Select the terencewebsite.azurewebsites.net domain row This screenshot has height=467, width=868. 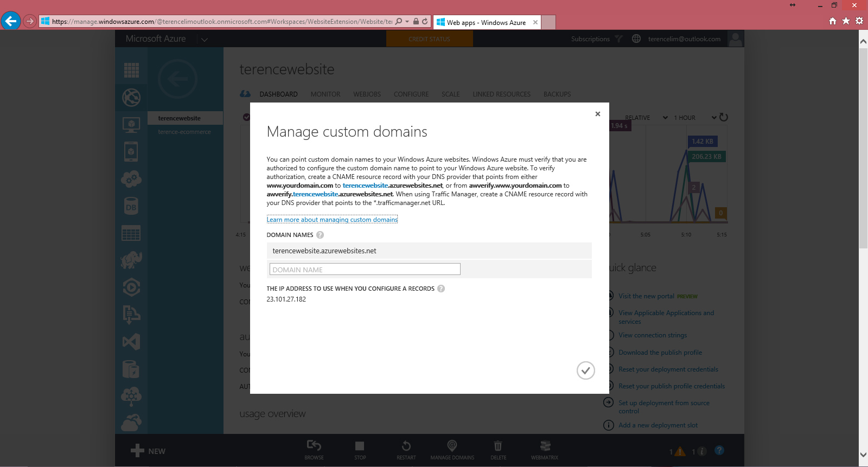429,251
